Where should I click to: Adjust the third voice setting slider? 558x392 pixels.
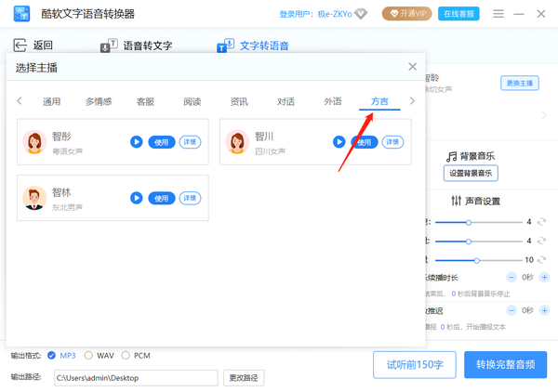477,260
